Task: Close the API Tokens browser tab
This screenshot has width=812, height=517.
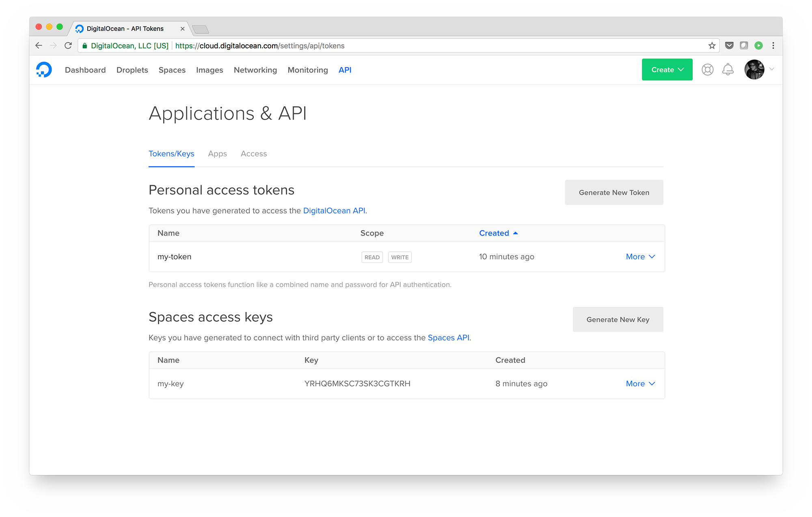Action: [x=182, y=29]
